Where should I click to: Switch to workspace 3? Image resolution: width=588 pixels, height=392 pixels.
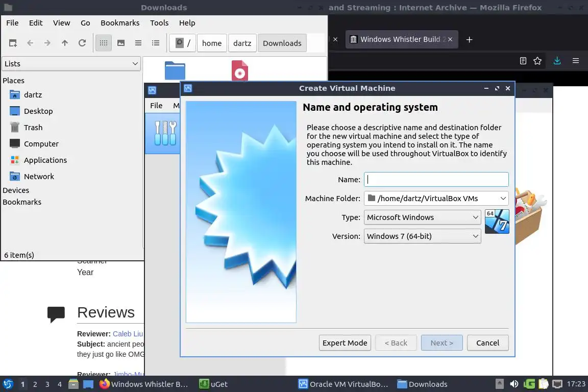tap(47, 384)
